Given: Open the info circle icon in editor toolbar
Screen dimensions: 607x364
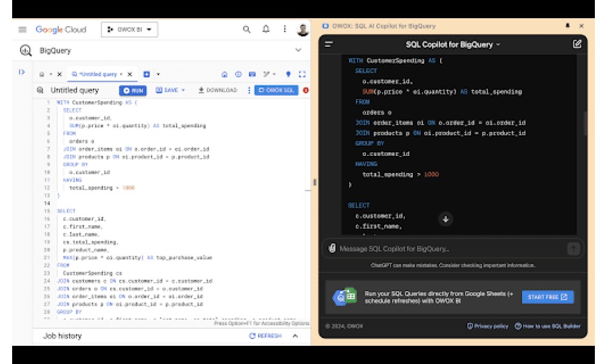Looking at the screenshot, I should (239, 74).
